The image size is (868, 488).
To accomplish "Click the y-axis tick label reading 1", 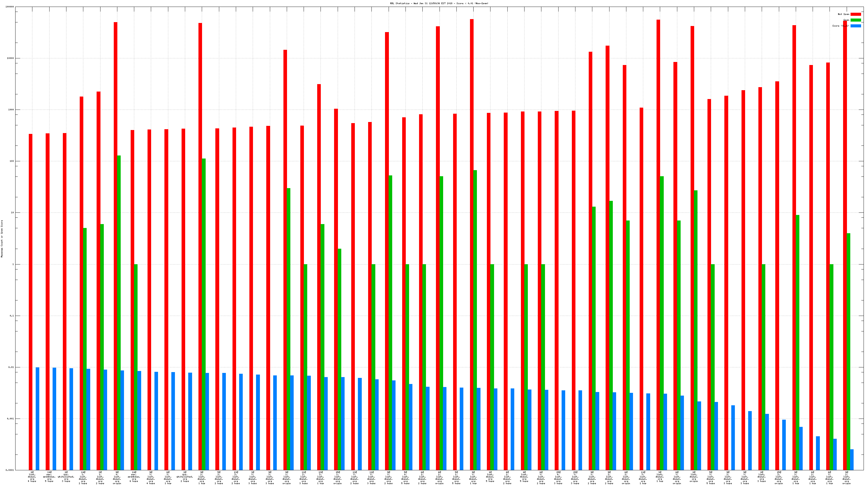I will click(x=13, y=264).
